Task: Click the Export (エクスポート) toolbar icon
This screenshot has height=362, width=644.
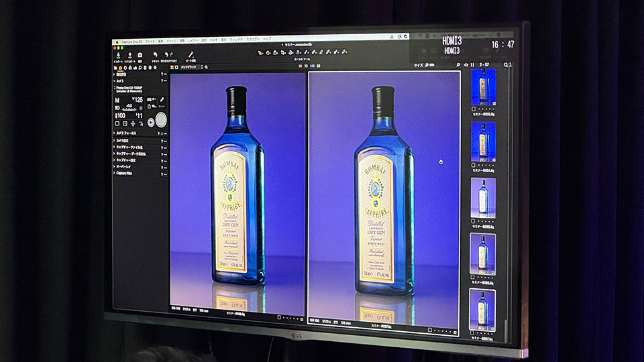Action: click(129, 56)
